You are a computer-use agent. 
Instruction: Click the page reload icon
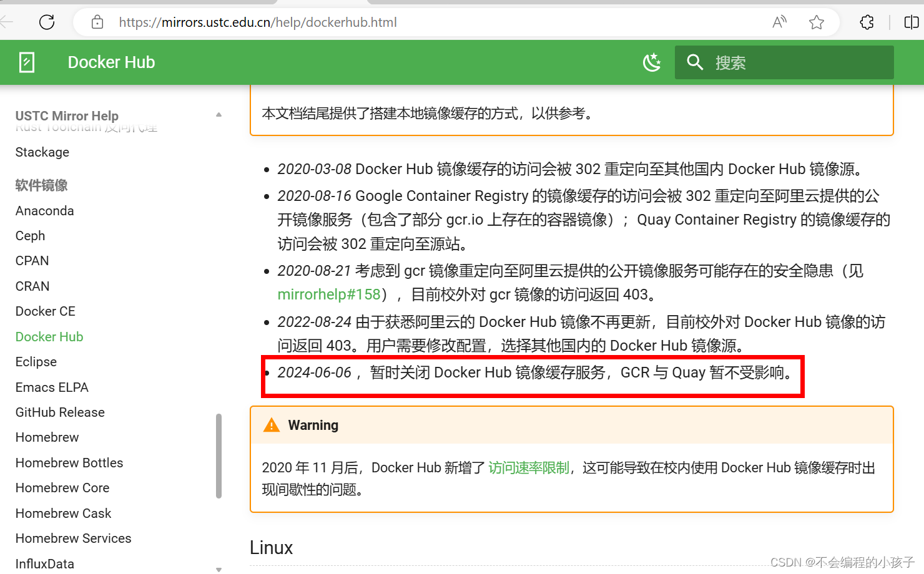click(x=47, y=22)
